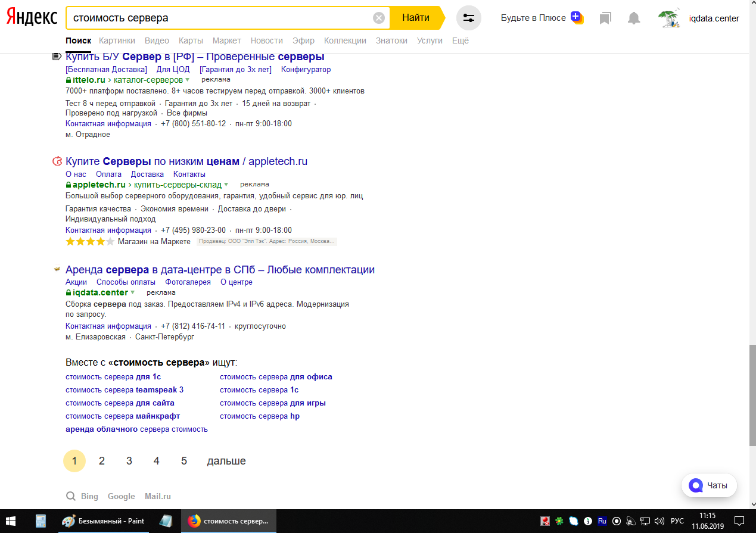This screenshot has width=756, height=533.
Task: Click the appletech.ru result favicon
Action: pyautogui.click(x=57, y=161)
